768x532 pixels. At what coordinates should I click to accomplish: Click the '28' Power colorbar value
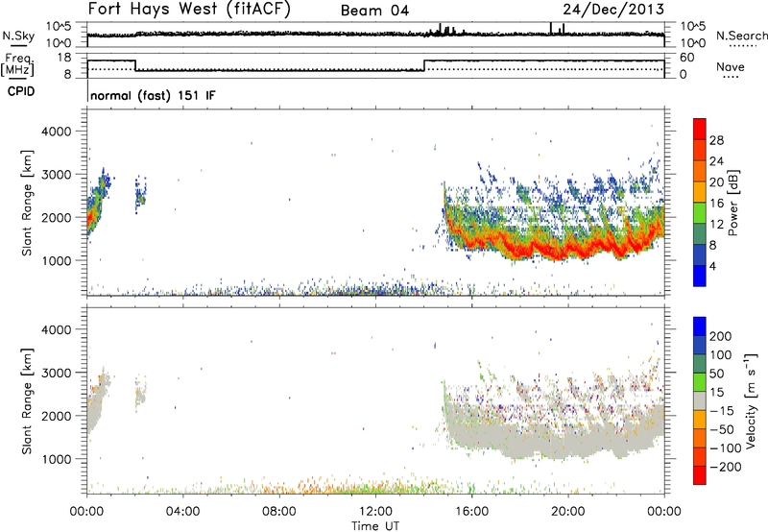coord(716,140)
